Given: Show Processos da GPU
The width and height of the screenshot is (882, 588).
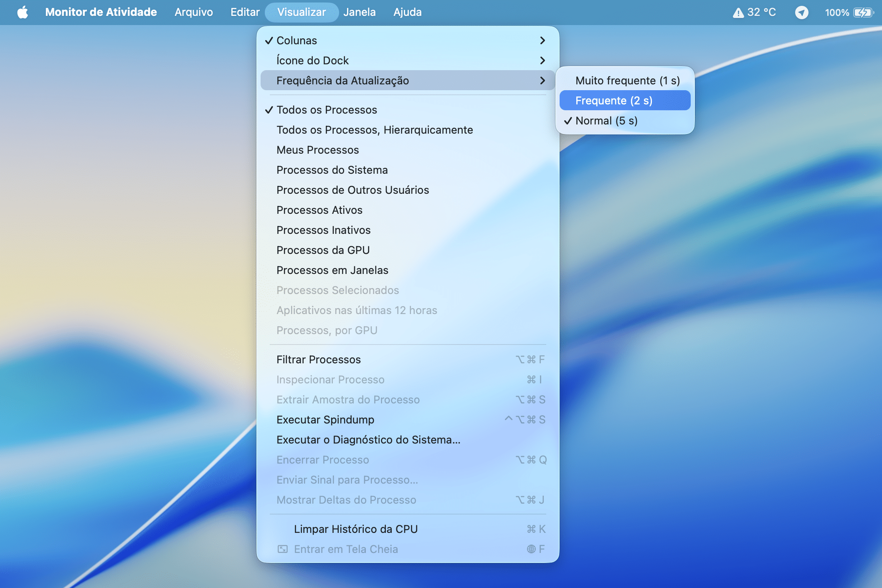Looking at the screenshot, I should click(323, 250).
